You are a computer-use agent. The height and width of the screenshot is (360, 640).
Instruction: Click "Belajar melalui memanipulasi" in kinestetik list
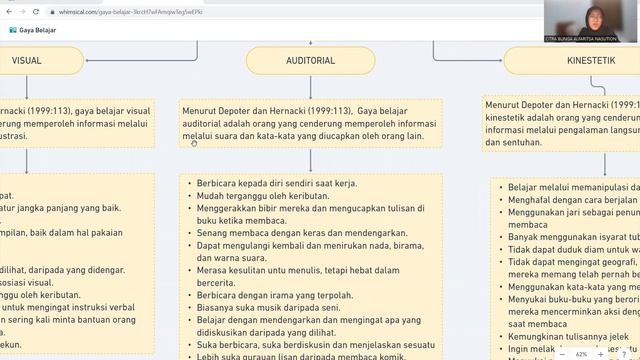tap(574, 187)
